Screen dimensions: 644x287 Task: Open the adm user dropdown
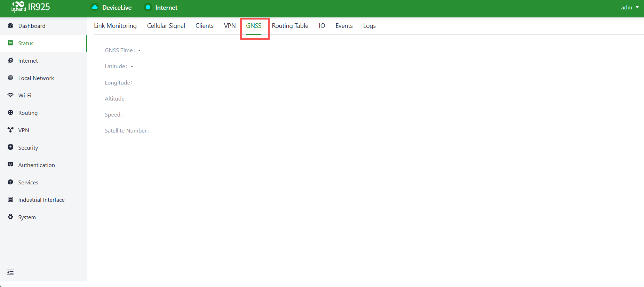pos(630,7)
